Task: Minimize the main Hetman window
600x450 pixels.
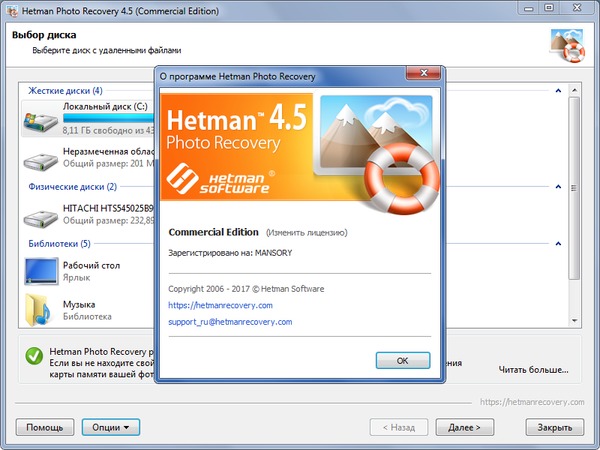Action: [529, 8]
